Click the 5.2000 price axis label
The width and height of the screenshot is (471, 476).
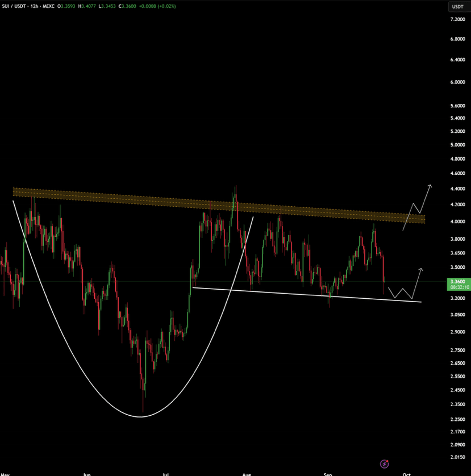(x=457, y=131)
